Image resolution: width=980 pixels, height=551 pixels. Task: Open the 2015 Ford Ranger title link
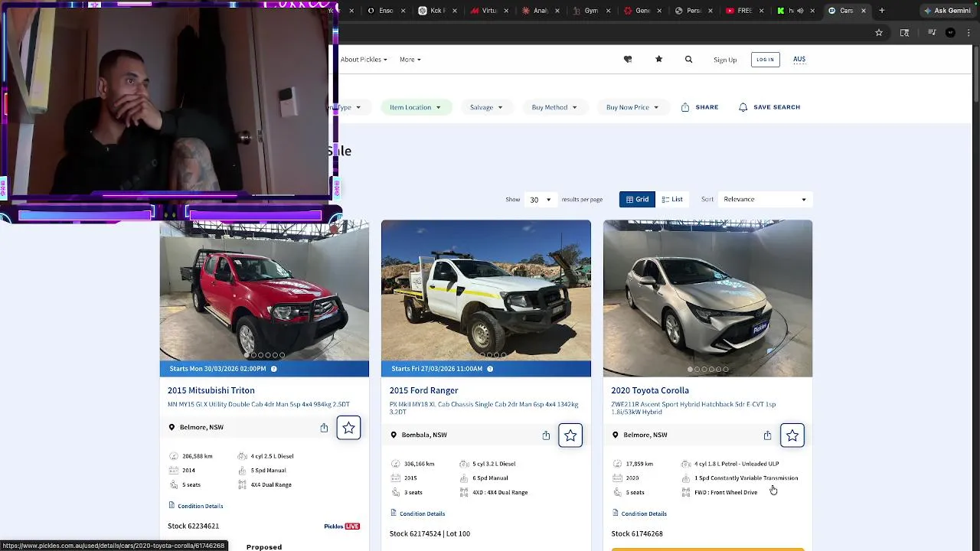click(x=423, y=390)
